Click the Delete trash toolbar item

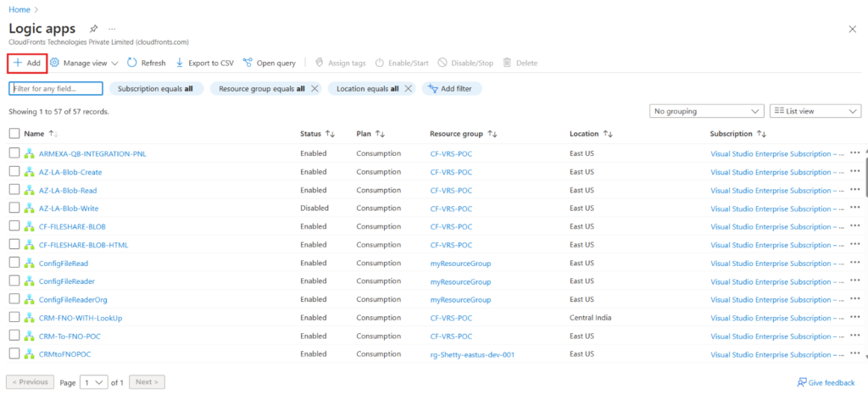coord(520,63)
